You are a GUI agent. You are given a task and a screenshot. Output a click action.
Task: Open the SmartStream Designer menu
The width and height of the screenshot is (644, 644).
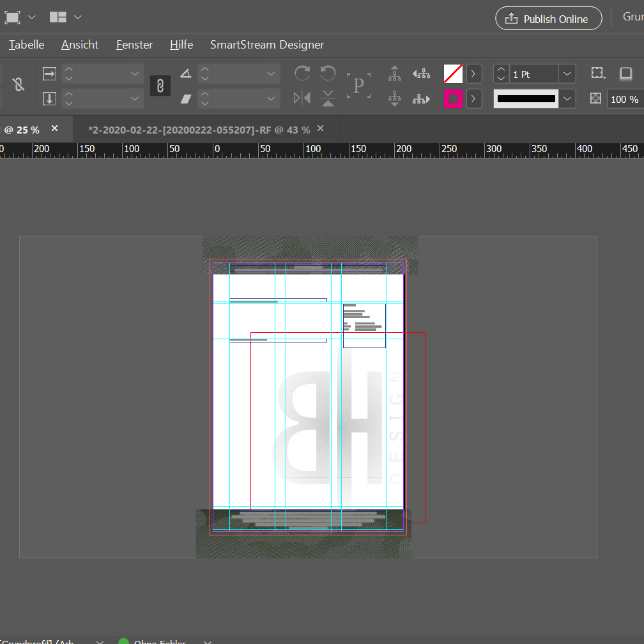tap(266, 45)
